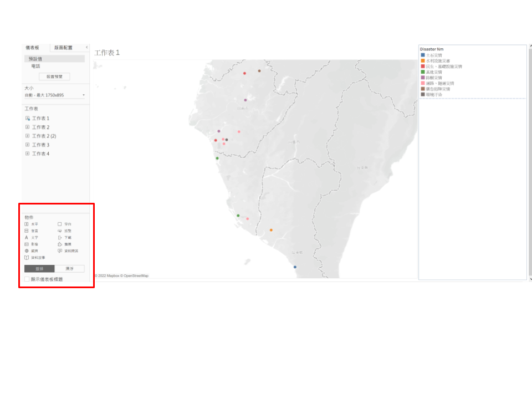Select the 下載 download object

64,238
